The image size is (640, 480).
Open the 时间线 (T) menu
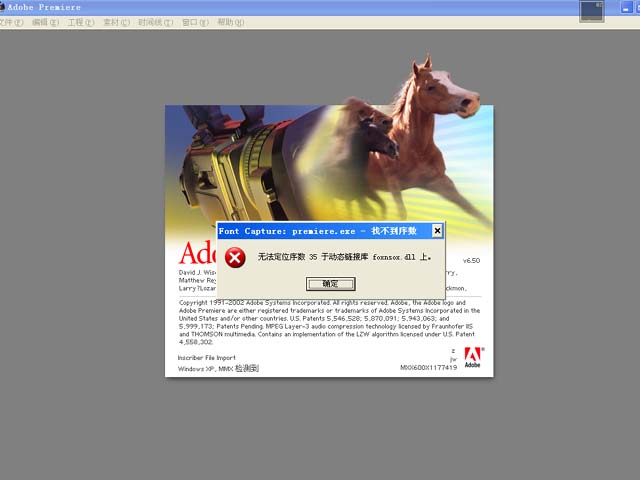point(156,22)
